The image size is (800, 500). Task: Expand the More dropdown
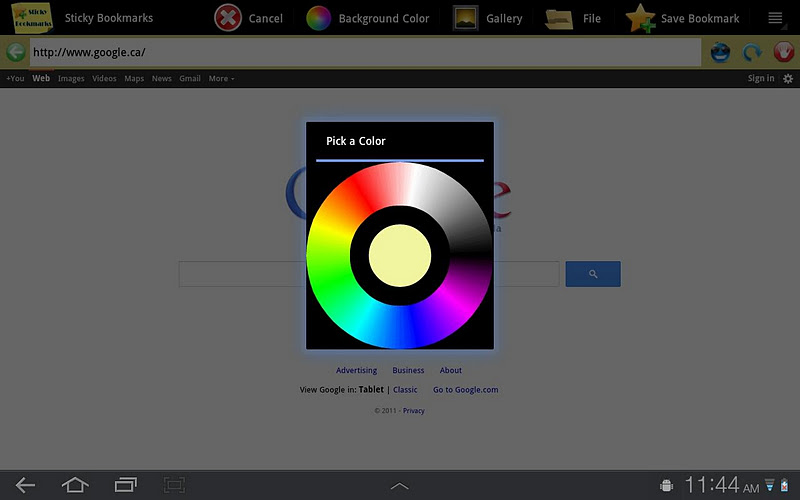pyautogui.click(x=221, y=79)
